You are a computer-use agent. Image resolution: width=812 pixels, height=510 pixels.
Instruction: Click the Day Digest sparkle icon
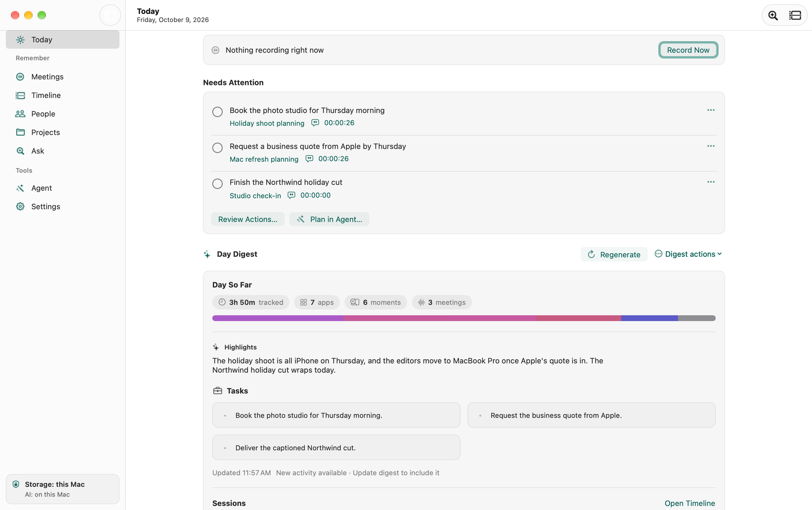click(207, 254)
